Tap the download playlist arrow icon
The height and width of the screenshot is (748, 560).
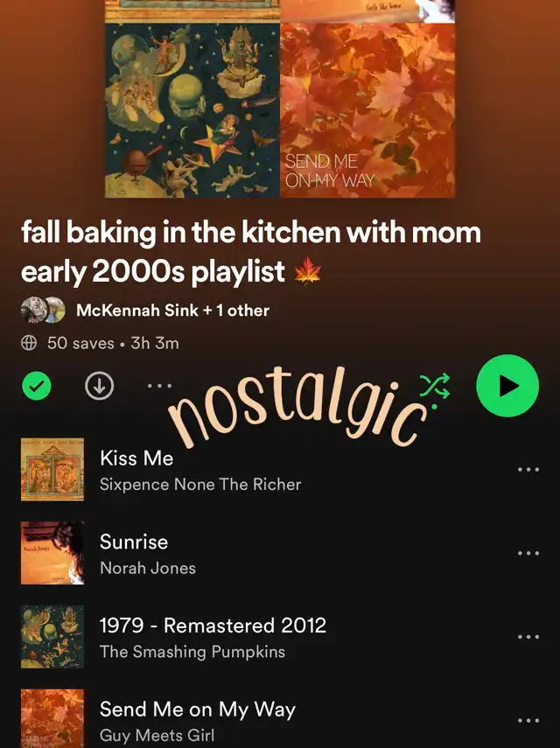click(99, 386)
